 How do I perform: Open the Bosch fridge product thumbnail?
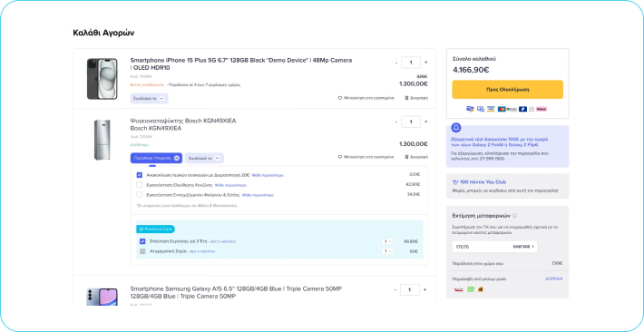pyautogui.click(x=102, y=140)
